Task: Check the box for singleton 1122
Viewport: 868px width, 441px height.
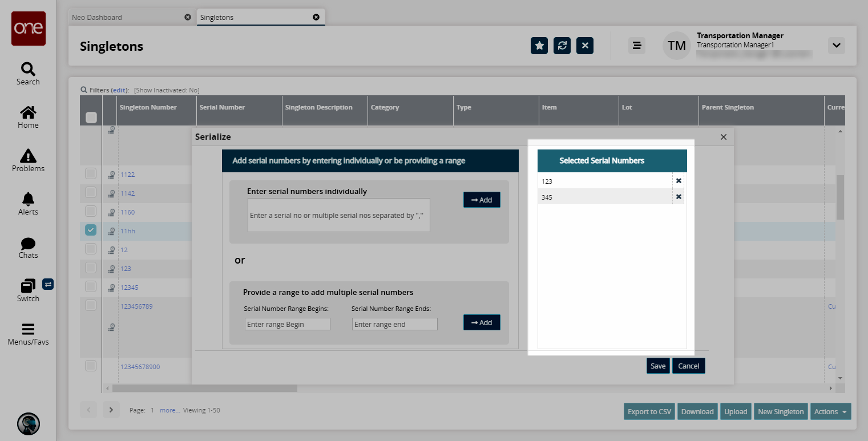Action: click(91, 173)
